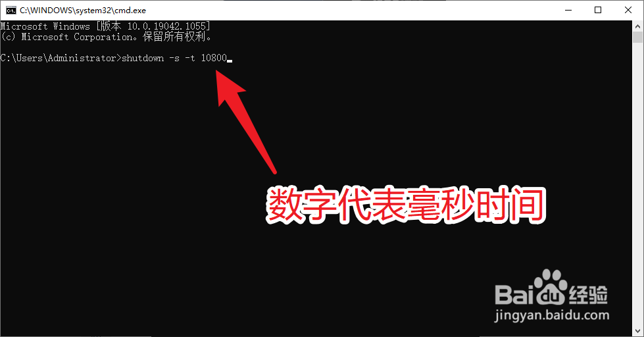The width and height of the screenshot is (644, 337).
Task: Click the scrollbar up arrow
Action: pos(637,26)
